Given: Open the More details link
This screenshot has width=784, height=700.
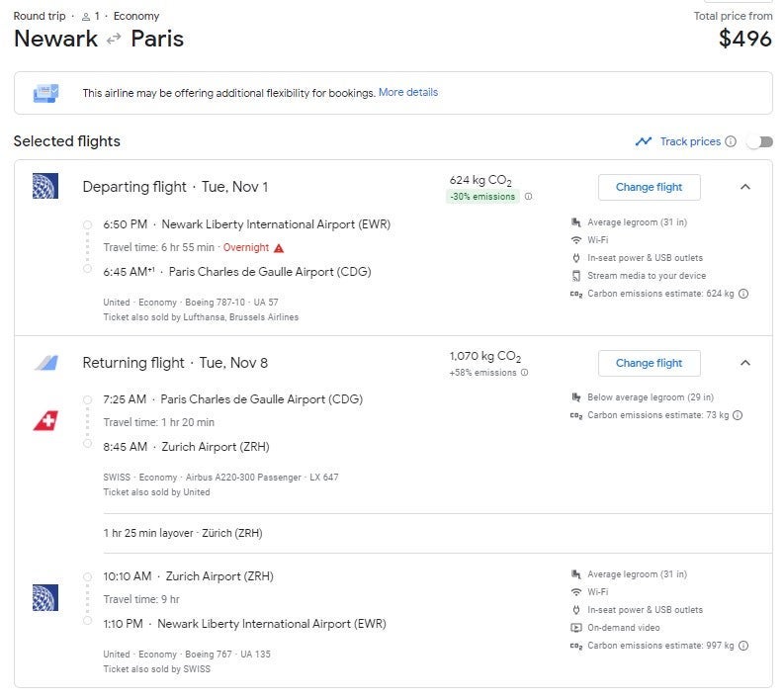Looking at the screenshot, I should click(x=408, y=92).
